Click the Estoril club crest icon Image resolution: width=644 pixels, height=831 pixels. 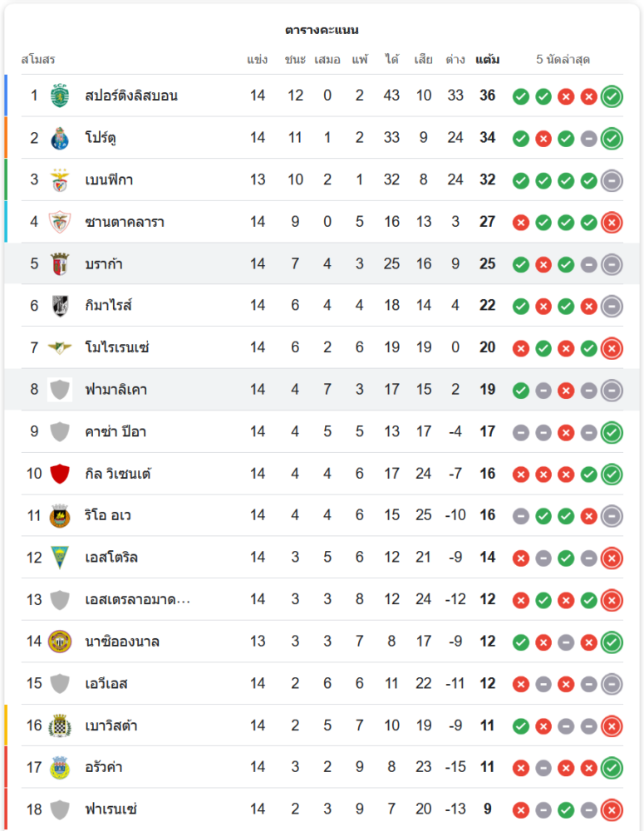point(60,558)
